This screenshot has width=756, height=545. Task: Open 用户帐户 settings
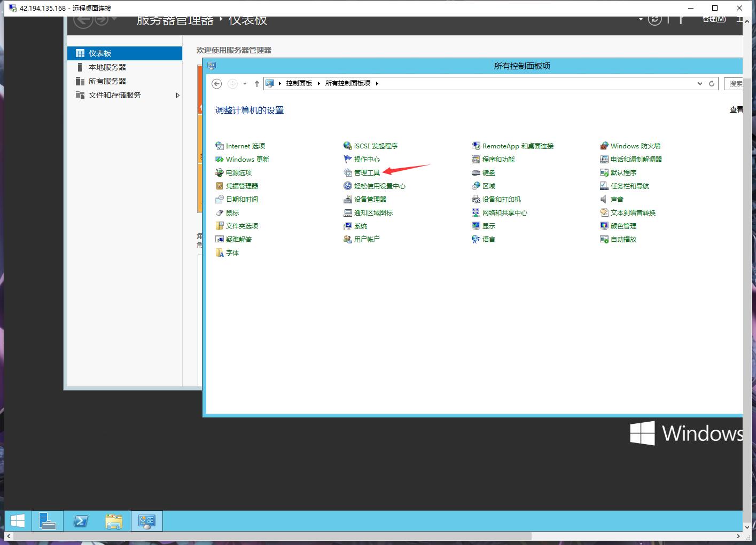point(367,239)
